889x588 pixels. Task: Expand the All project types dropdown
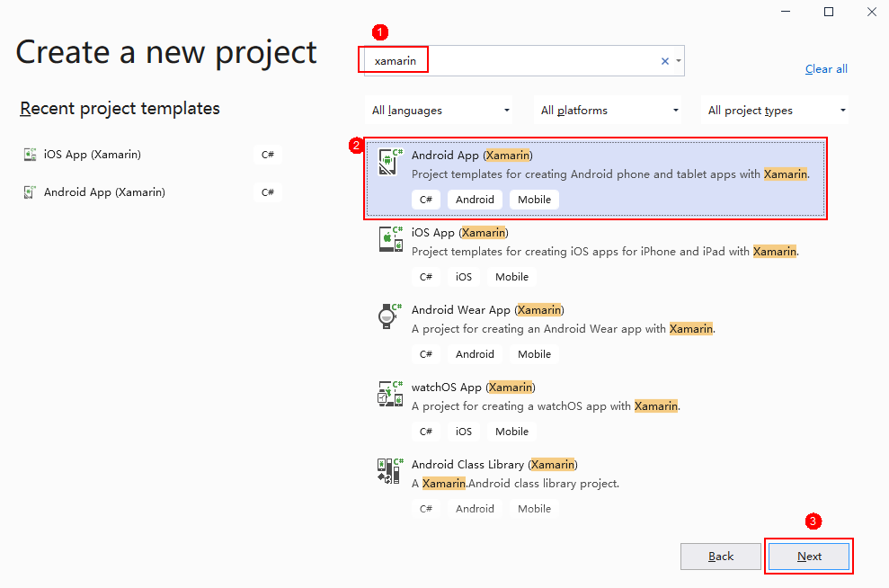tap(776, 111)
